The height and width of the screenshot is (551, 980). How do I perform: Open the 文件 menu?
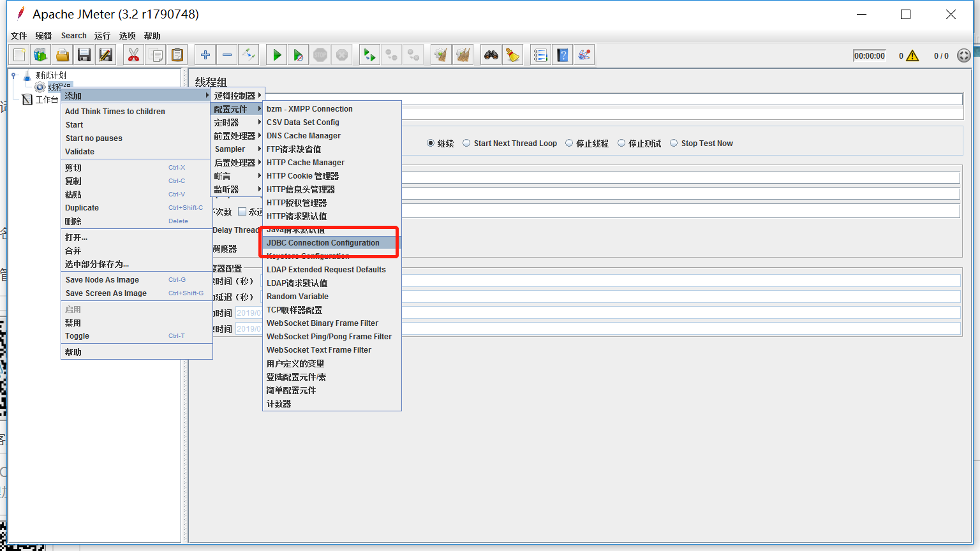19,36
